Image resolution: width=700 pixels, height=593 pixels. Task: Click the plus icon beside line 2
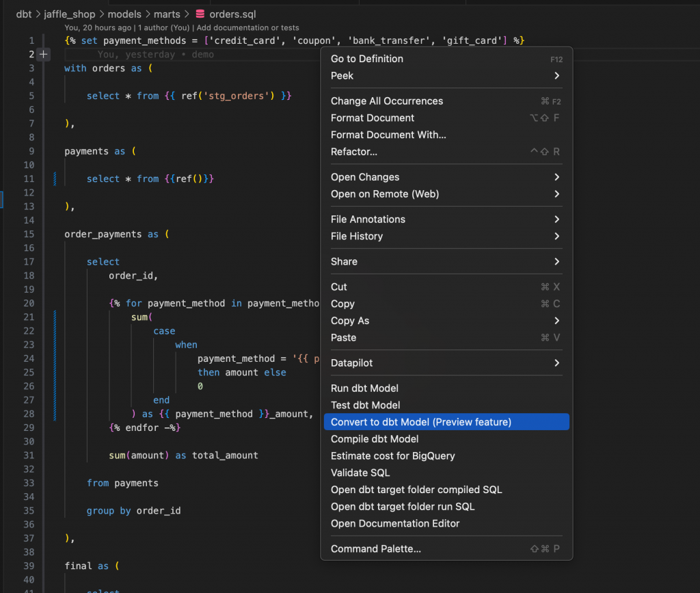43,55
